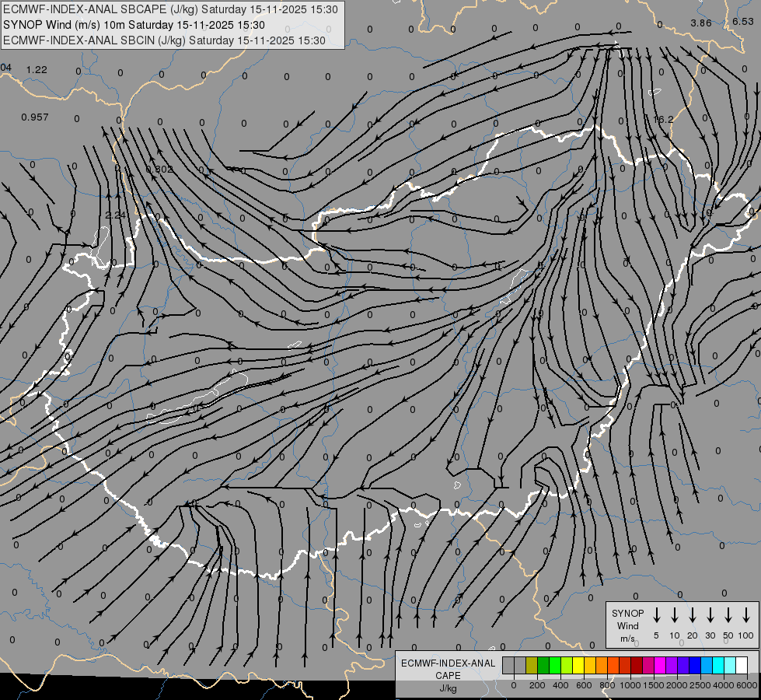Pick the bright magenta swatch right of 1500
The width and height of the screenshot is (761, 700).
click(x=661, y=666)
